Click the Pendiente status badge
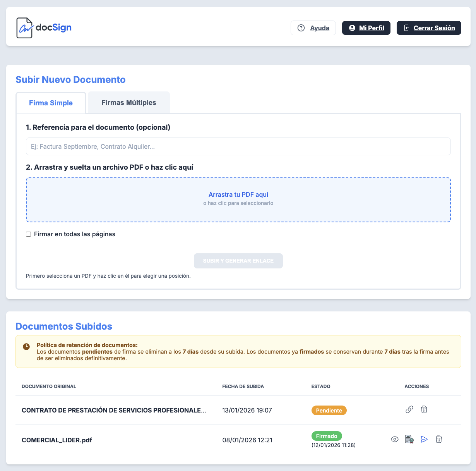The width and height of the screenshot is (476, 471). 329,411
